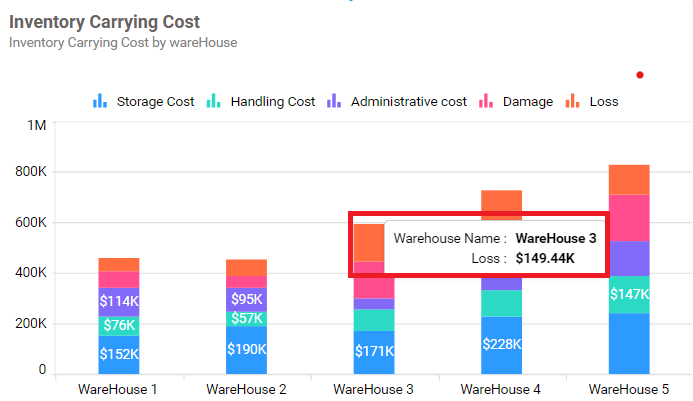The image size is (693, 401).
Task: Toggle the Damage legend label
Action: tap(528, 102)
